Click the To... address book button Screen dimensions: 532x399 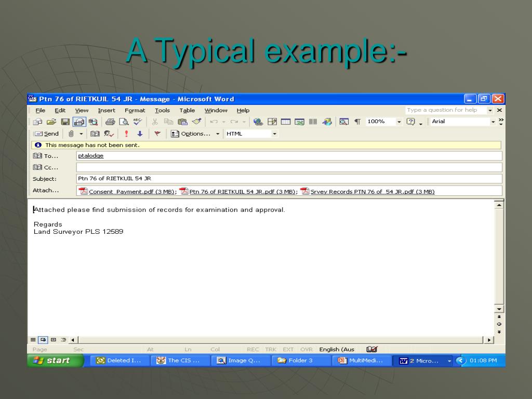[x=46, y=156]
